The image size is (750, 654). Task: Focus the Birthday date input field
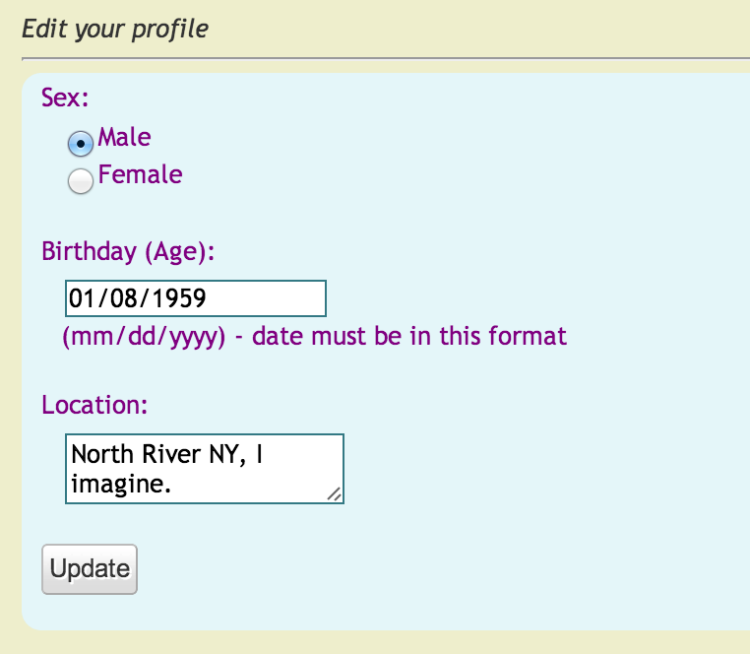pos(196,298)
